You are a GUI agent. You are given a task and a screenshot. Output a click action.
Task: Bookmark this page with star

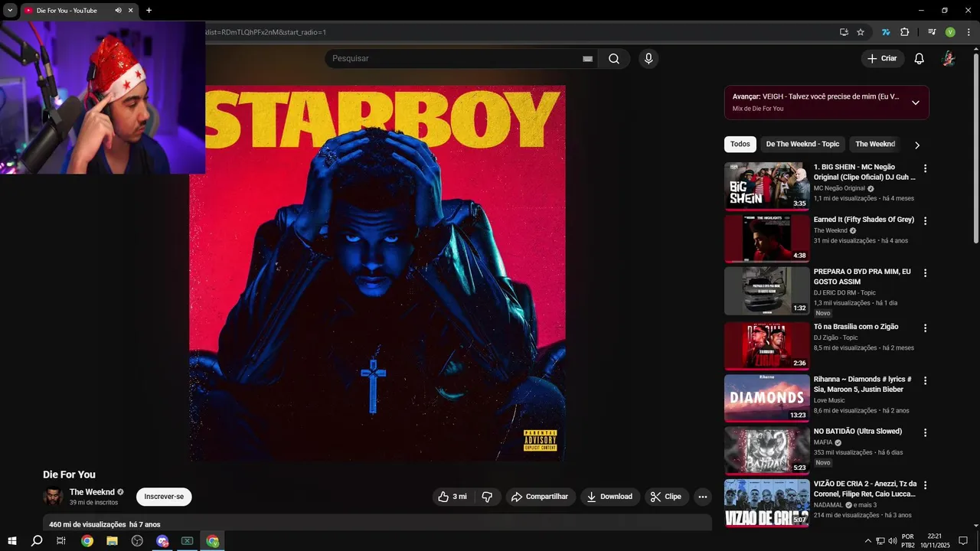[x=861, y=32]
